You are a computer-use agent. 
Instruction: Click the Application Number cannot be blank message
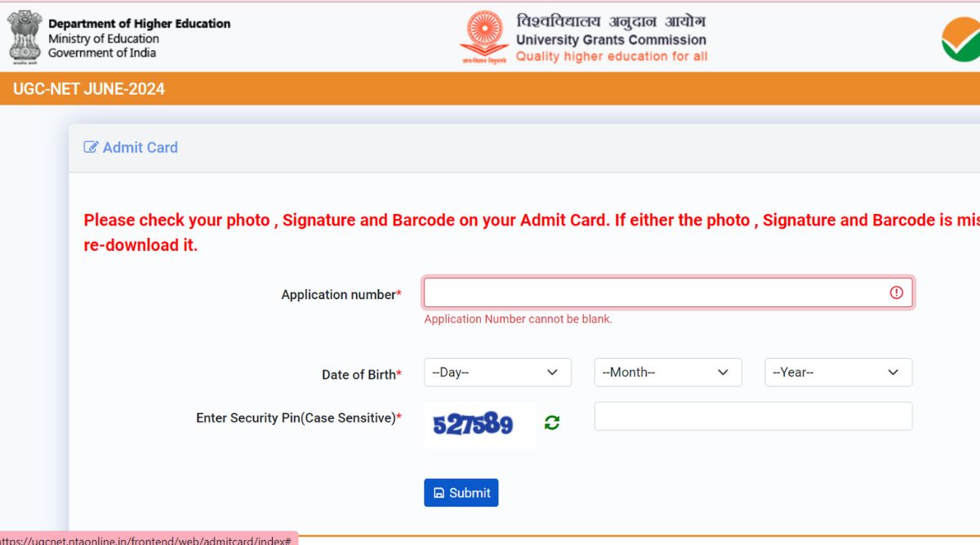(x=518, y=319)
